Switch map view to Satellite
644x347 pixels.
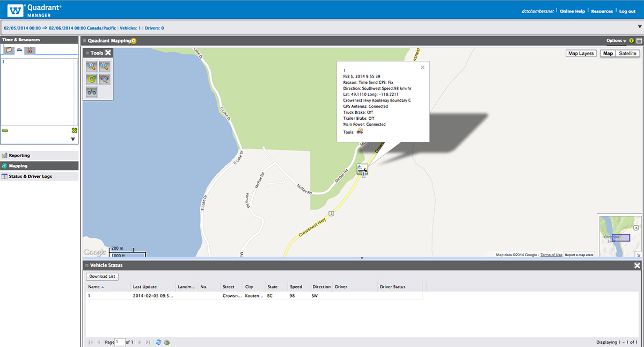(628, 54)
